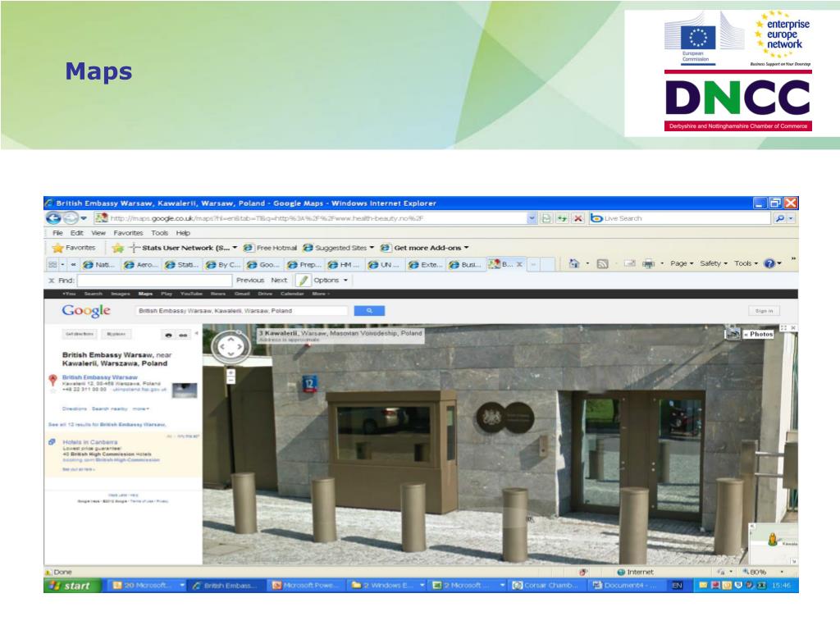Open the Tools menu in menu bar
The width and height of the screenshot is (840, 630).
pos(160,233)
